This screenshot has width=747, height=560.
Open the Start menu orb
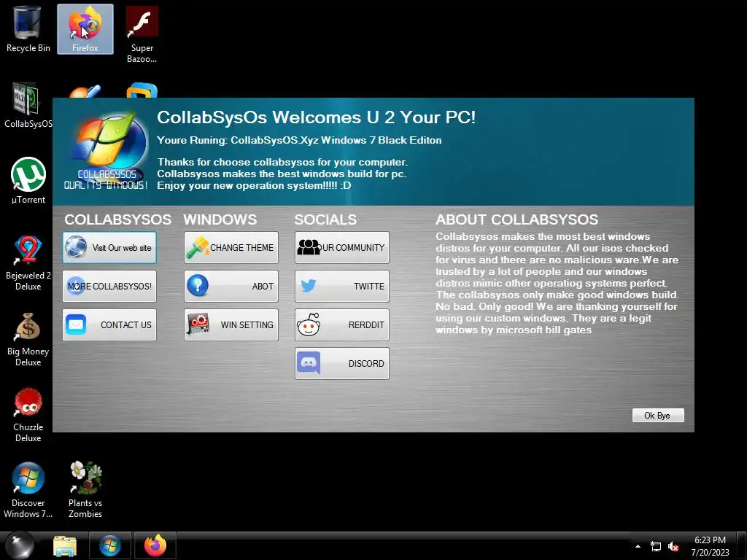(19, 545)
